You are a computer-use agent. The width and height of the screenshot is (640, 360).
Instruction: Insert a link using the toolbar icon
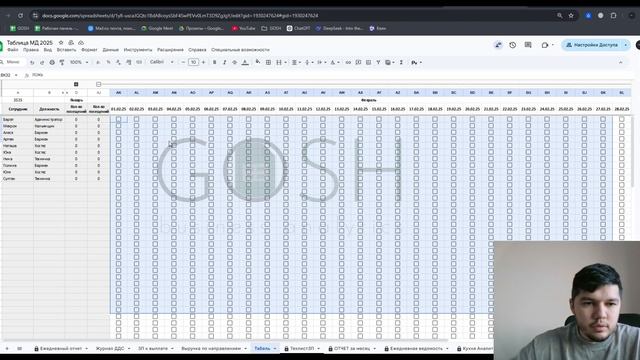[x=348, y=62]
